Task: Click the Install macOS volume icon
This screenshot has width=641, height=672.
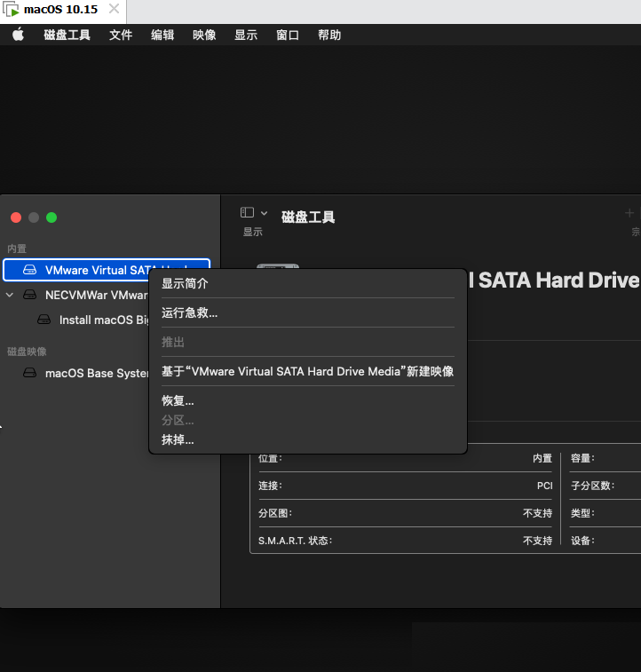Action: point(44,320)
